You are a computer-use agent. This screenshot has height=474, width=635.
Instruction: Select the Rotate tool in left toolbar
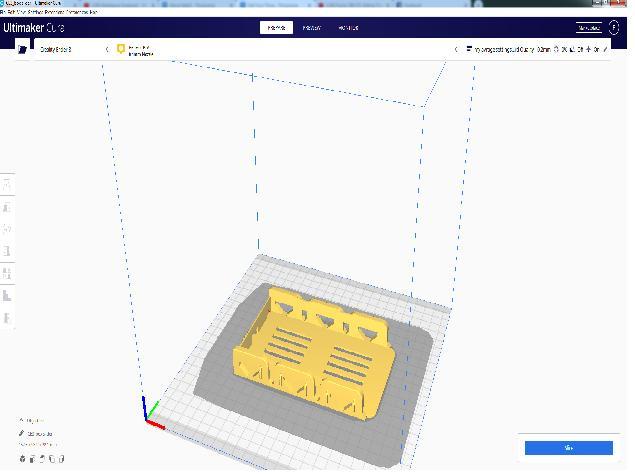7,229
